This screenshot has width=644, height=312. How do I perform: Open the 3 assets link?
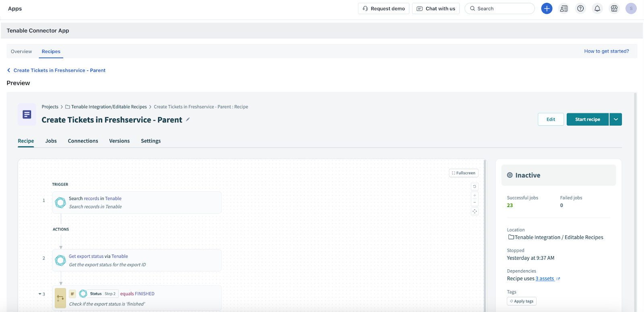point(545,279)
